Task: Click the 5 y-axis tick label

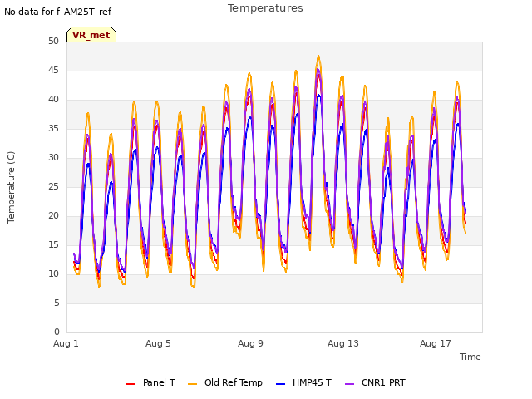Action: [x=57, y=303]
